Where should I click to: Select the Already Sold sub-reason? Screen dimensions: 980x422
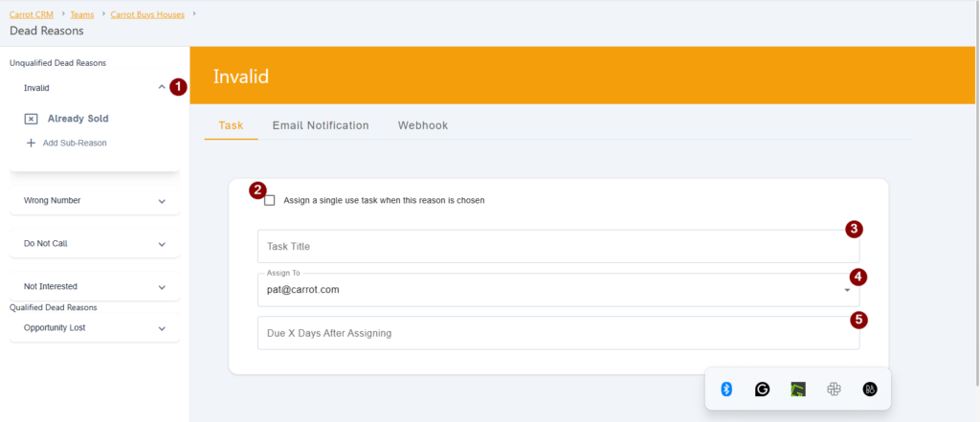(x=78, y=119)
